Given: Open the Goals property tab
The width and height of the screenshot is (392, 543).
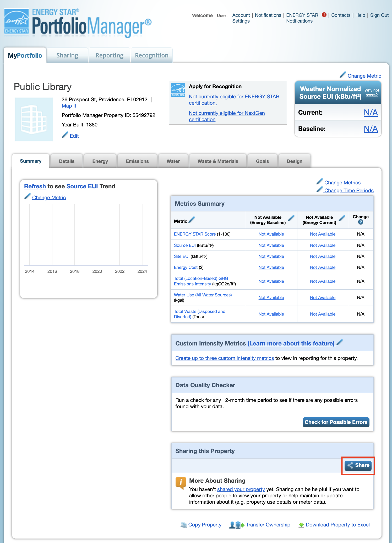Looking at the screenshot, I should 262,161.
